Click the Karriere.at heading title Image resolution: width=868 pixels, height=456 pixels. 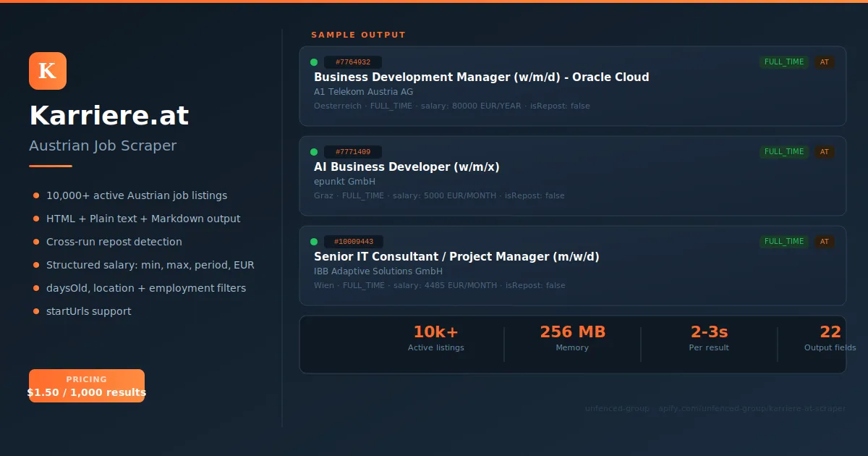(109, 116)
